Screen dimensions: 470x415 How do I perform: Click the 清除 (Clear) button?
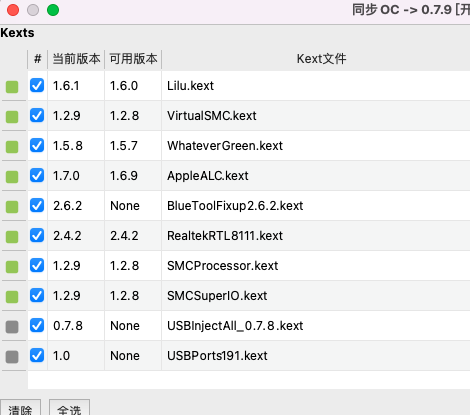pos(20,408)
